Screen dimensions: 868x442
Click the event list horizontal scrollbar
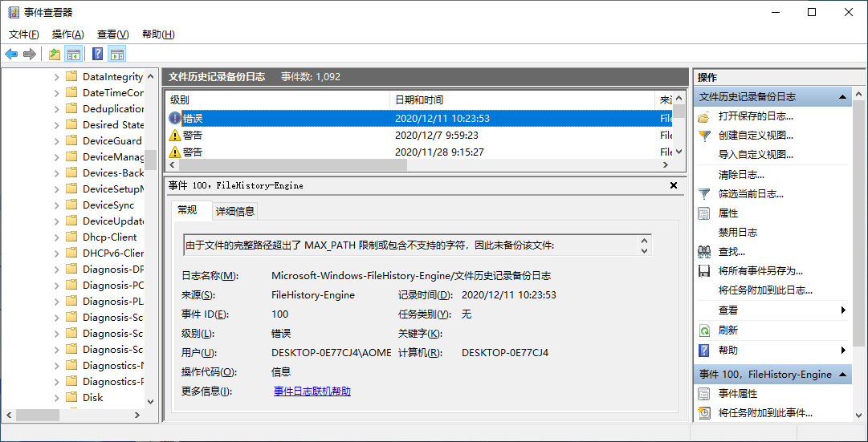point(293,165)
